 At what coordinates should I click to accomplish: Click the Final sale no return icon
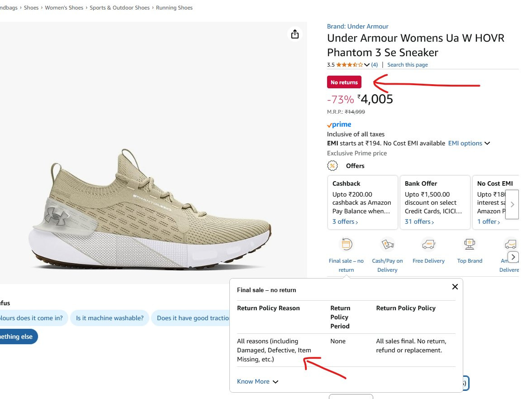(x=347, y=244)
